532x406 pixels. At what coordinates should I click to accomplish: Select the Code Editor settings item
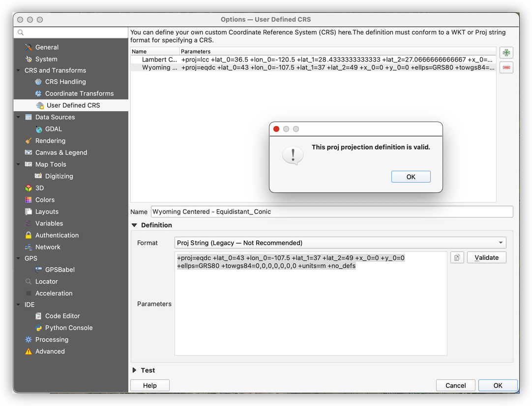coord(62,316)
